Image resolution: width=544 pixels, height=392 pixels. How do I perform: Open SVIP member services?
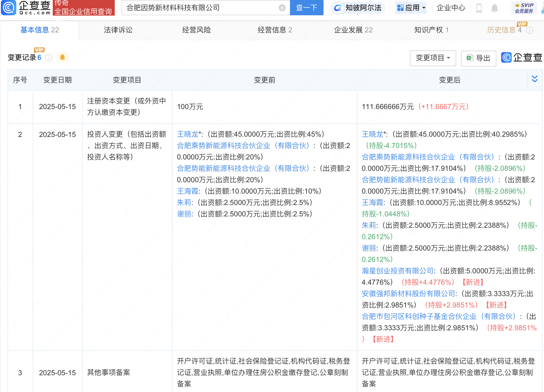point(524,8)
